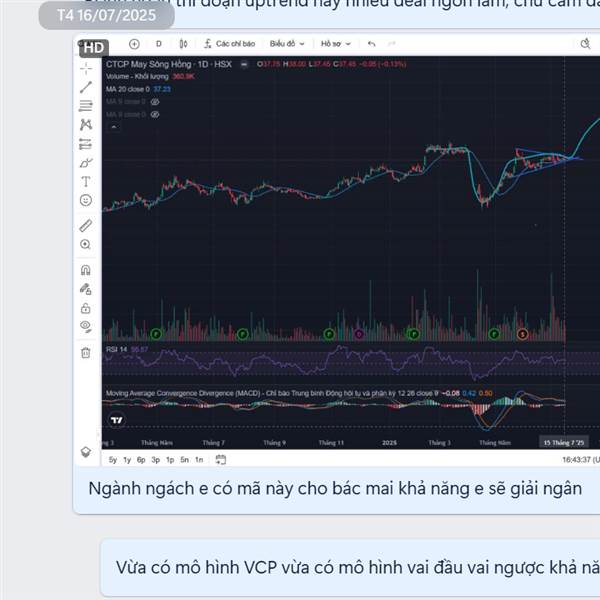600x600 pixels.
Task: Click the trash remove drawings icon
Action: [86, 352]
